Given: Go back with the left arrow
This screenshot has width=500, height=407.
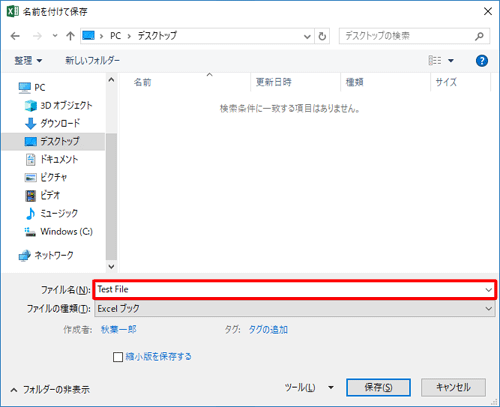Looking at the screenshot, I should point(15,36).
